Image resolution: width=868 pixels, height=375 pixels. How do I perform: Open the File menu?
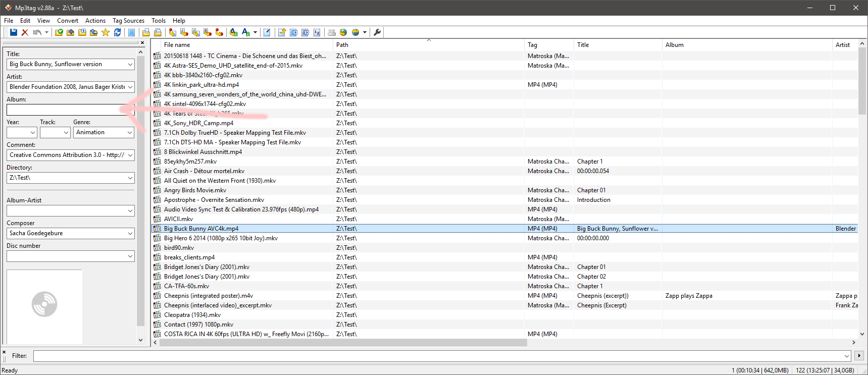9,21
